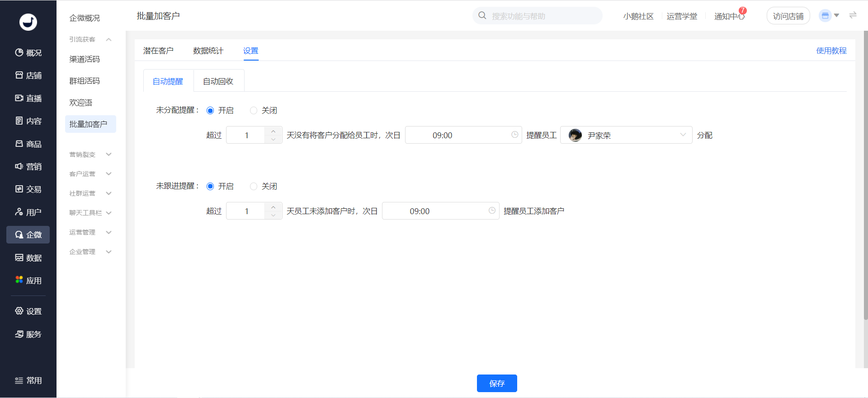Click the app logo at the sidebar top
Viewport: 868px width, 398px height.
pos(28,22)
